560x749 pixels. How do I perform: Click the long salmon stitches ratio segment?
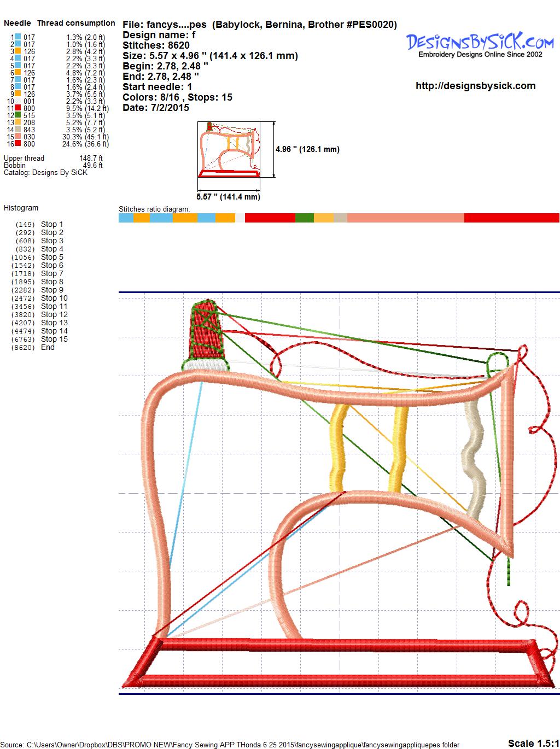[405, 218]
